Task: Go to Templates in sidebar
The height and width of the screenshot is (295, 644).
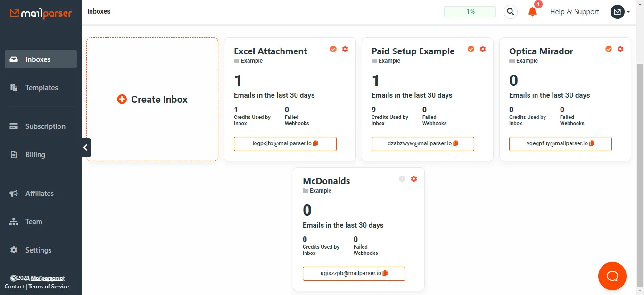Action: (x=41, y=88)
